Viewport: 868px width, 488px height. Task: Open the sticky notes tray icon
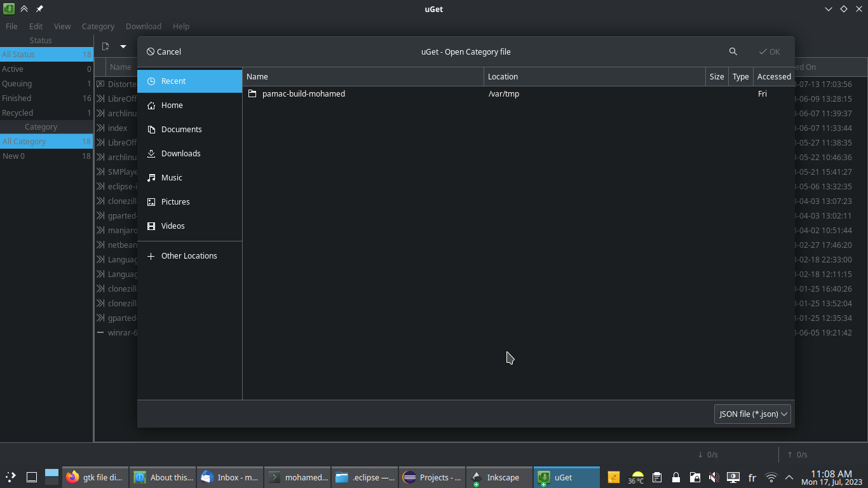613,477
